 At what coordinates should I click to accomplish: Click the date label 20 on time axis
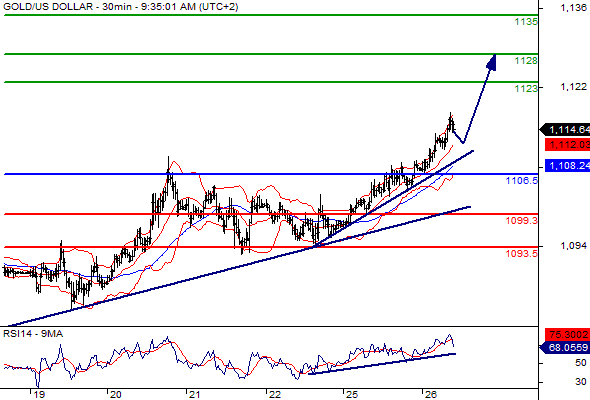[x=116, y=395]
